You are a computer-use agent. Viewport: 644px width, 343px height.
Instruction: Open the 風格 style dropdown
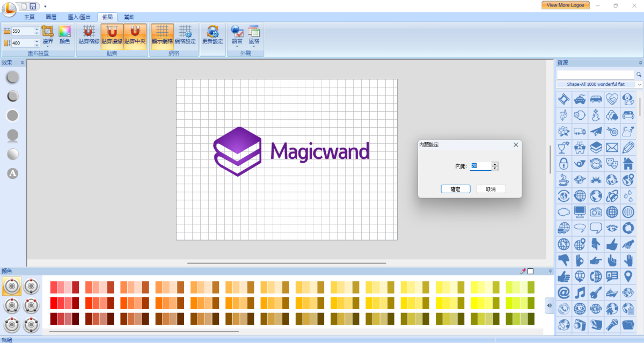(254, 35)
